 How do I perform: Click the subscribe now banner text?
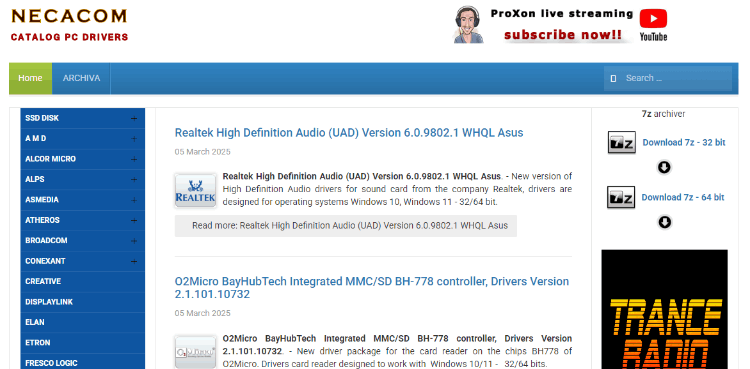pos(562,35)
